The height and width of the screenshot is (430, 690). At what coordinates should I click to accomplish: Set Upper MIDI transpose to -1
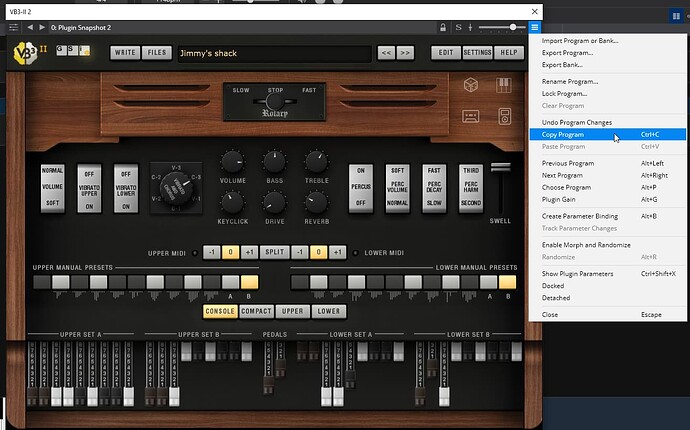pyautogui.click(x=212, y=252)
